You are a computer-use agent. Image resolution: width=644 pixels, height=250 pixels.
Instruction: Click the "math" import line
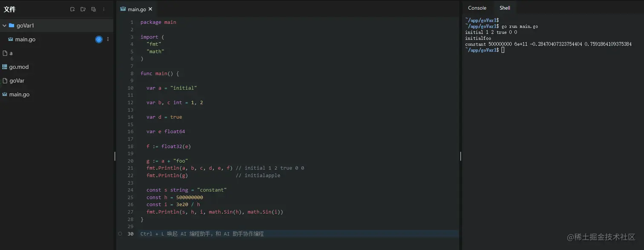155,52
